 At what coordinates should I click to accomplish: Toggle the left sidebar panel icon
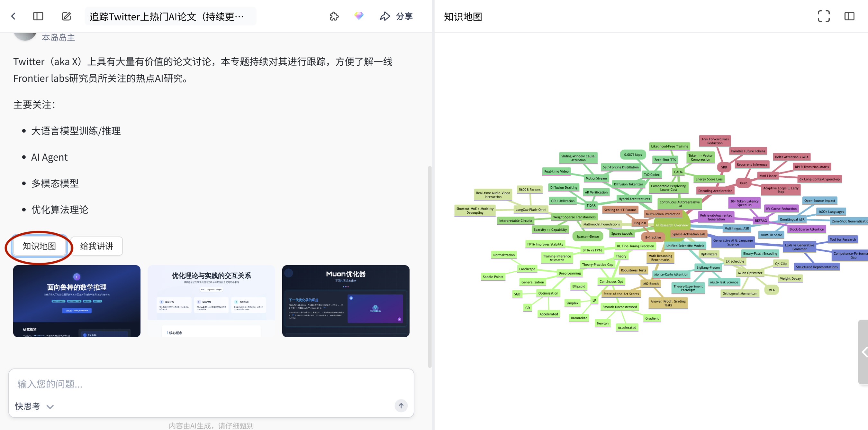point(38,16)
